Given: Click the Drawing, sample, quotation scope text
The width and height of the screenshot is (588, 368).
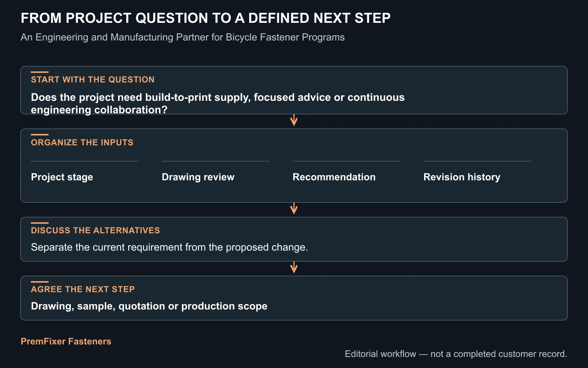Looking at the screenshot, I should pyautogui.click(x=149, y=306).
